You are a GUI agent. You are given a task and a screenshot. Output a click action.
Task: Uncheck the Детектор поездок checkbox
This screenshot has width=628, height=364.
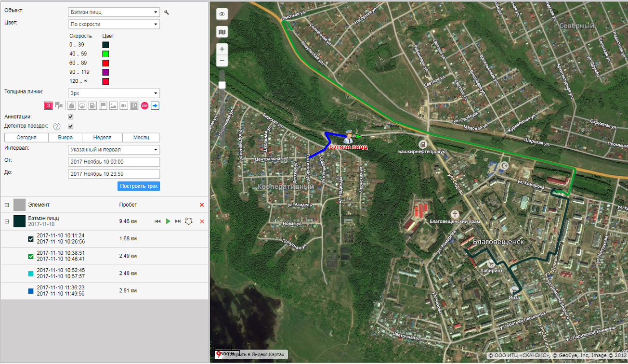click(x=71, y=126)
